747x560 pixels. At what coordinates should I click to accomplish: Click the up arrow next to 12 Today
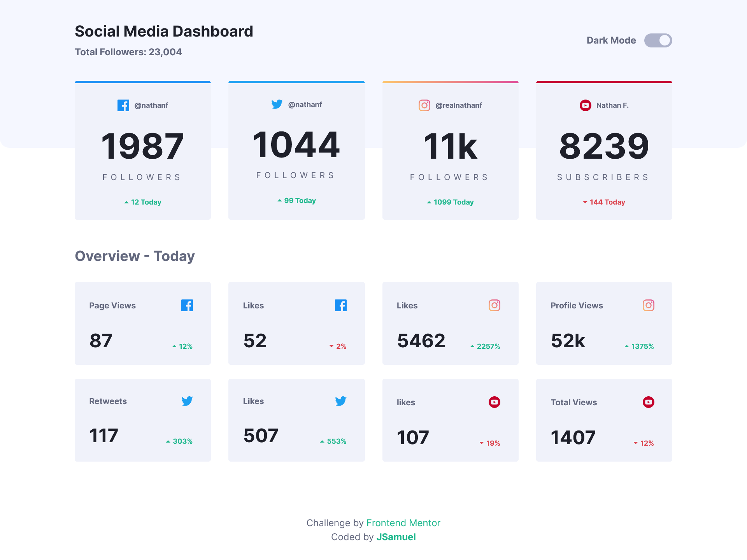click(x=126, y=202)
